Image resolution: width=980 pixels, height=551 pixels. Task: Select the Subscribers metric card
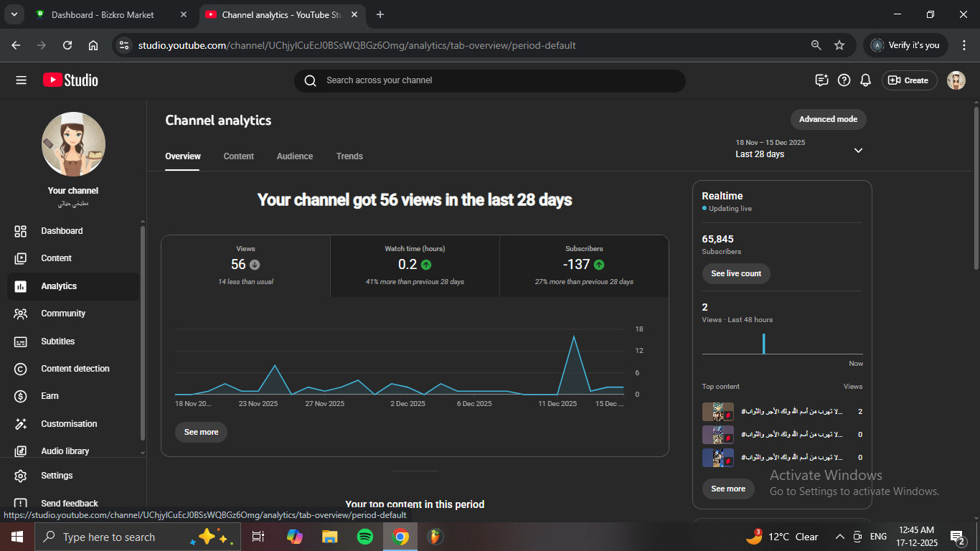click(584, 265)
